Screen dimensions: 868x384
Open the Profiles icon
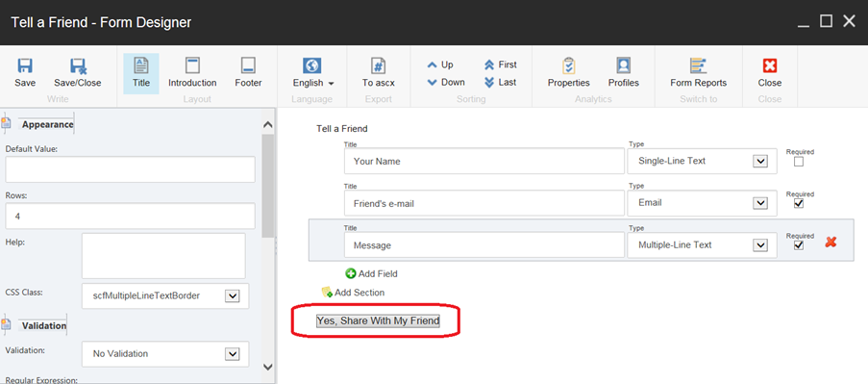pos(623,65)
